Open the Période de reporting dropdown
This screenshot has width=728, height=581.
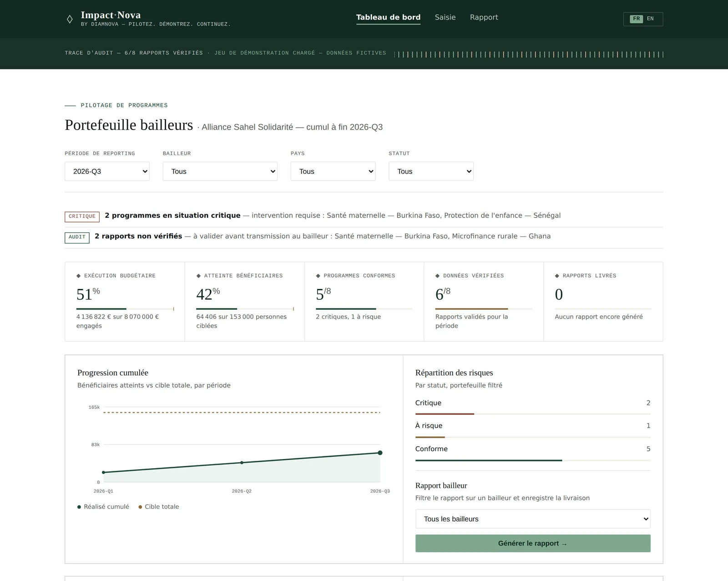[107, 172]
